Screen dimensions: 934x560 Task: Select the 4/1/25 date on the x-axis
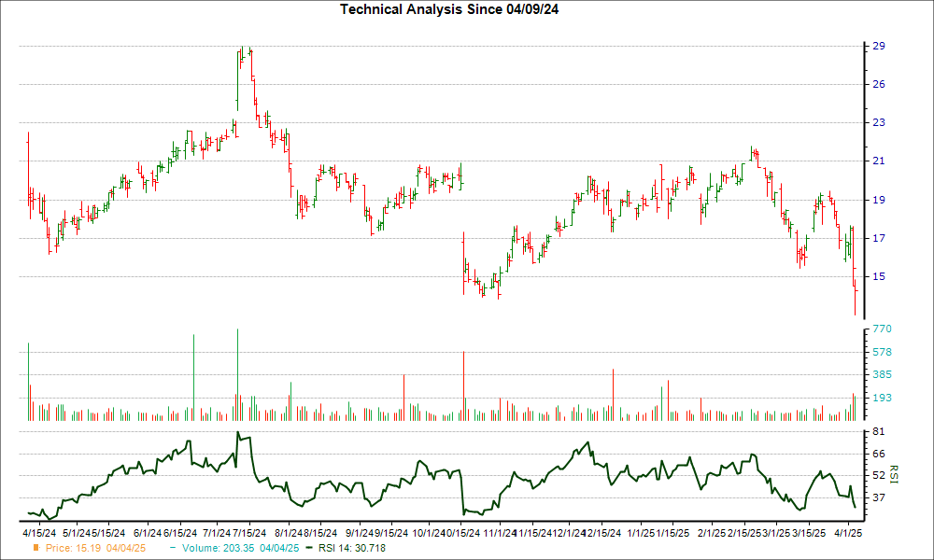point(847,533)
